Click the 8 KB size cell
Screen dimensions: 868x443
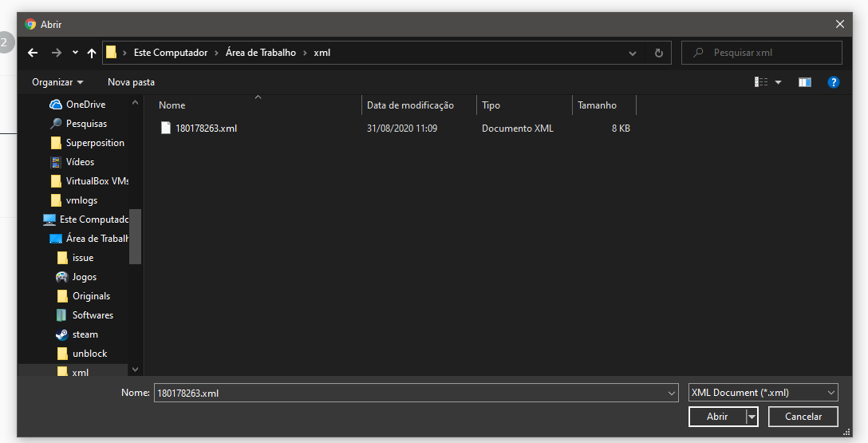coord(621,128)
